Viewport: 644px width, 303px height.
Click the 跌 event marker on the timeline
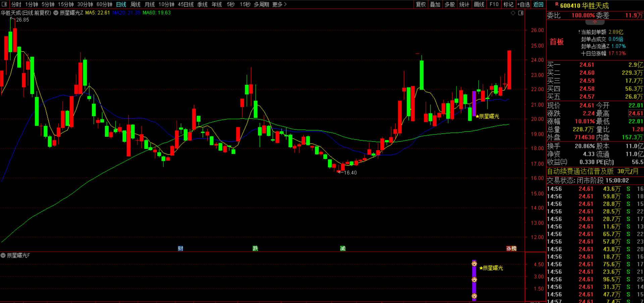tap(255, 248)
